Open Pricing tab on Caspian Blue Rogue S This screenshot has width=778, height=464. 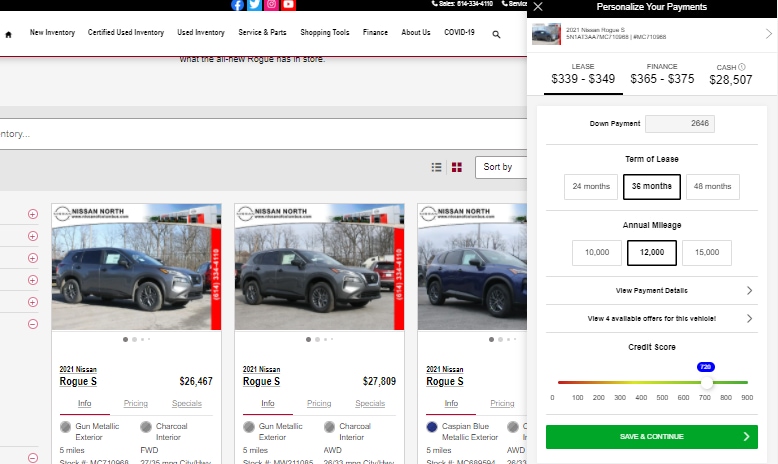tap(502, 403)
